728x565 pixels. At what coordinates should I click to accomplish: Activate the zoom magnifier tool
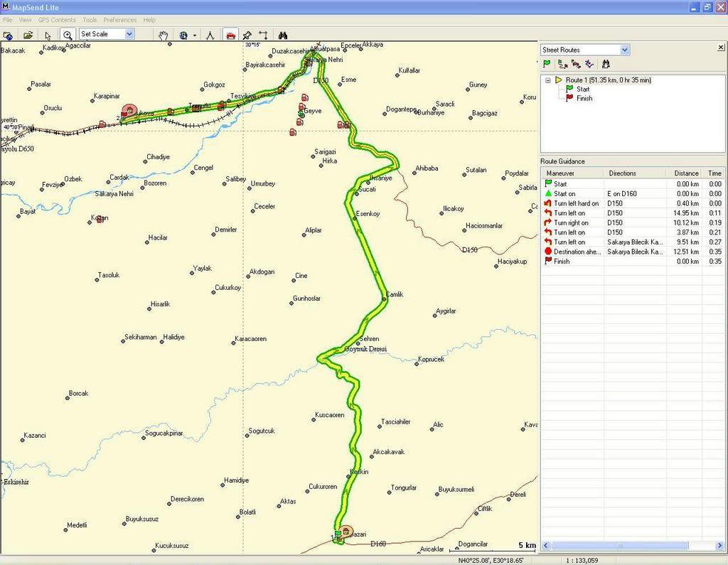pos(68,35)
